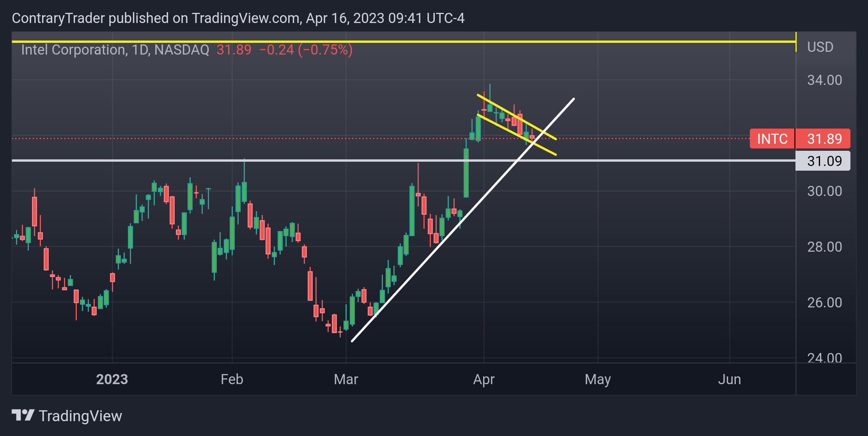Click the 31.89 current price label
Viewport: 868px width, 436px height.
pyautogui.click(x=823, y=139)
